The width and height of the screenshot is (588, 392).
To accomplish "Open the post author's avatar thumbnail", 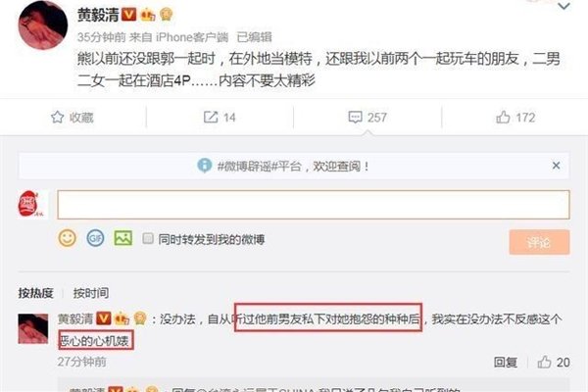I will click(43, 25).
